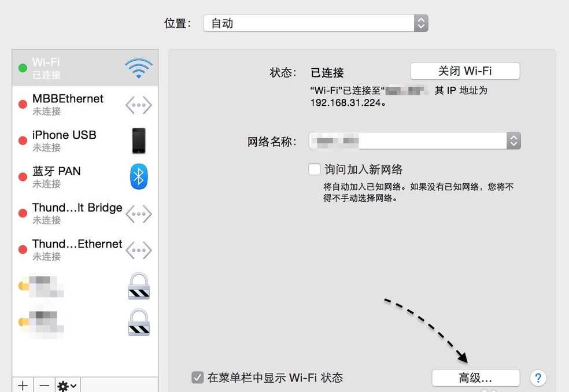Screen dimensions: 569x392
Task: Click the help question mark button
Action: [x=538, y=378]
